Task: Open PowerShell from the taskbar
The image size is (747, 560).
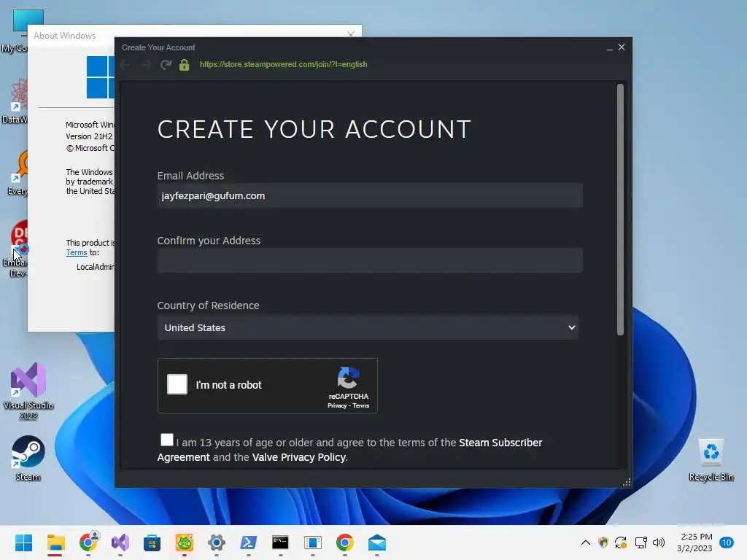Action: pyautogui.click(x=248, y=542)
